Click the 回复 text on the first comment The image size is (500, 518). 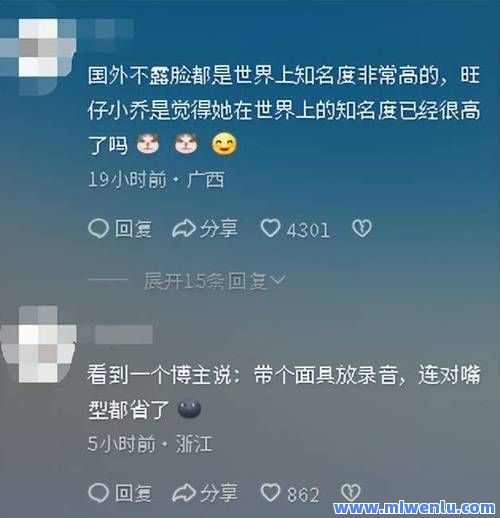[133, 229]
